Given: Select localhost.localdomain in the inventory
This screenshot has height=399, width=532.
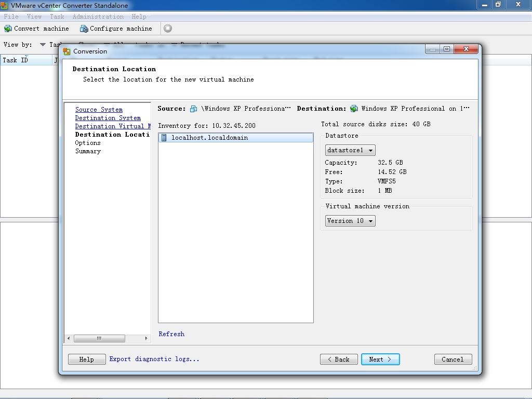Looking at the screenshot, I should pyautogui.click(x=235, y=137).
